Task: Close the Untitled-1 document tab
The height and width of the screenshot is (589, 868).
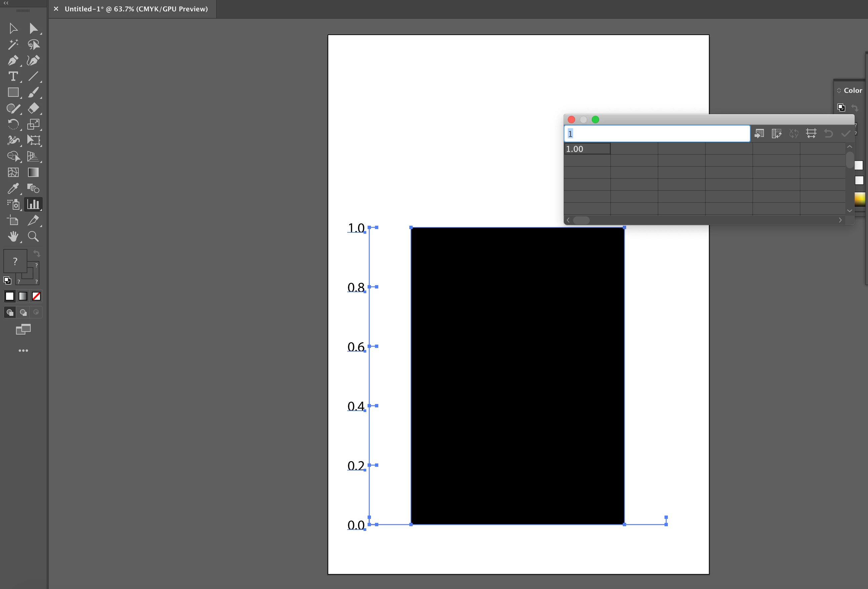Action: tap(56, 9)
